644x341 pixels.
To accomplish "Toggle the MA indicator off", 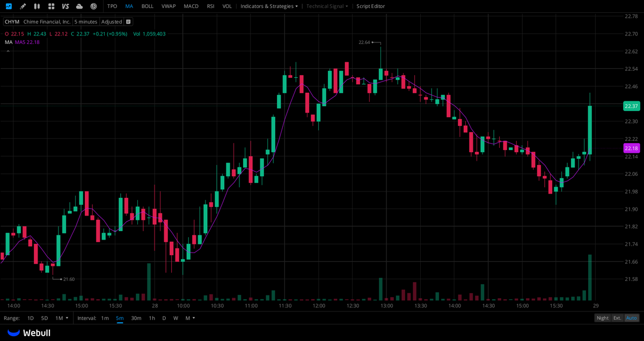I will tap(129, 6).
